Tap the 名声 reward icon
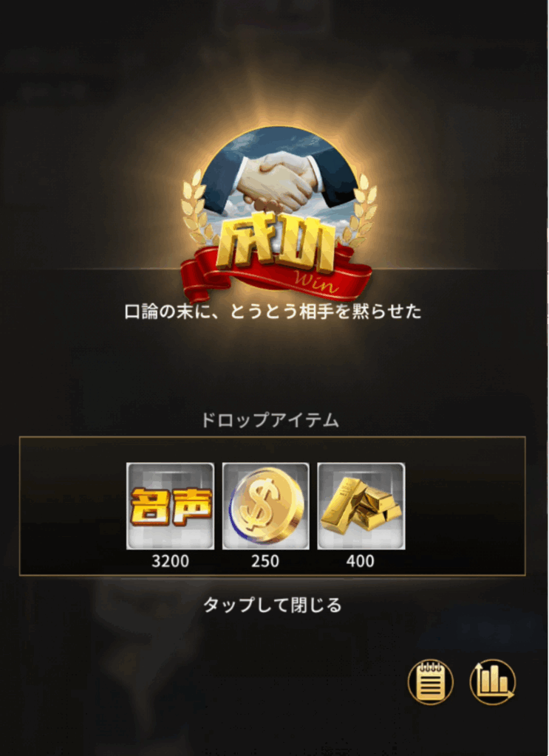This screenshot has height=756, width=549. point(170,506)
